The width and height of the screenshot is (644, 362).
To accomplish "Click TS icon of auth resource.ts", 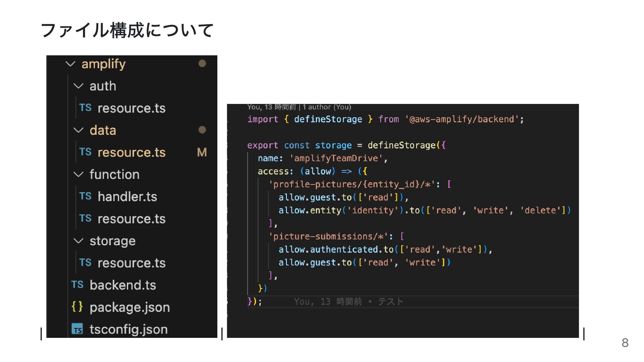I will point(85,108).
